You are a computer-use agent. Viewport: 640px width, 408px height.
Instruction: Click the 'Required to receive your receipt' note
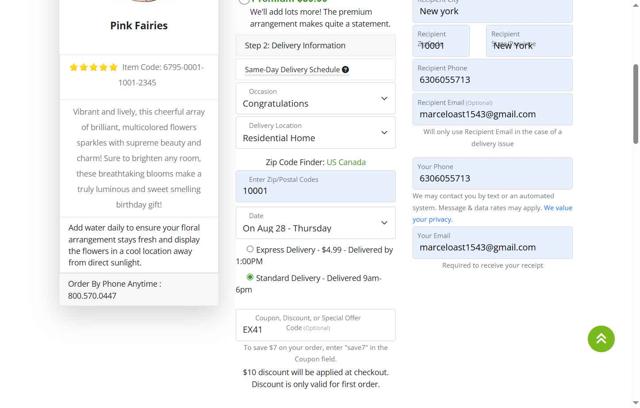[493, 266]
